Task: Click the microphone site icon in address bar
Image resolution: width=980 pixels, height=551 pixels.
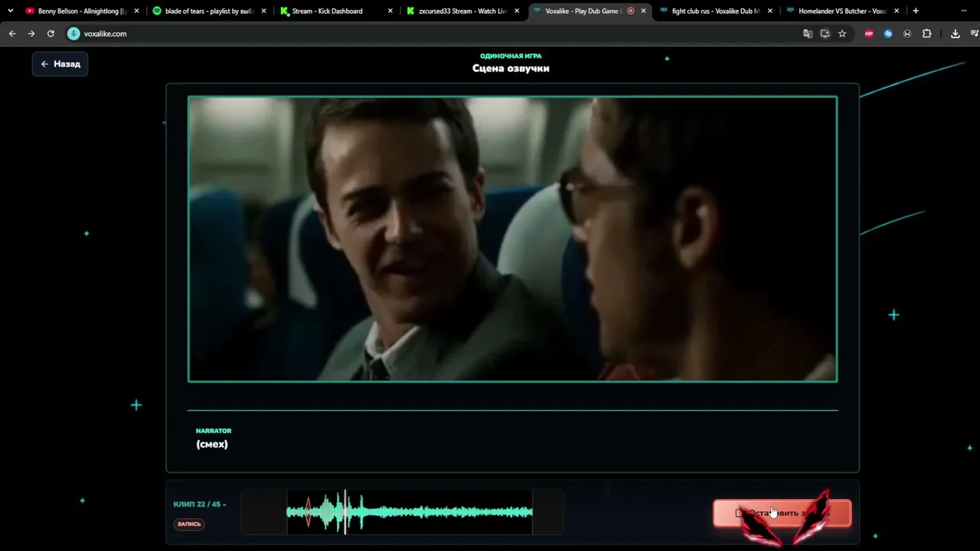Action: point(73,34)
